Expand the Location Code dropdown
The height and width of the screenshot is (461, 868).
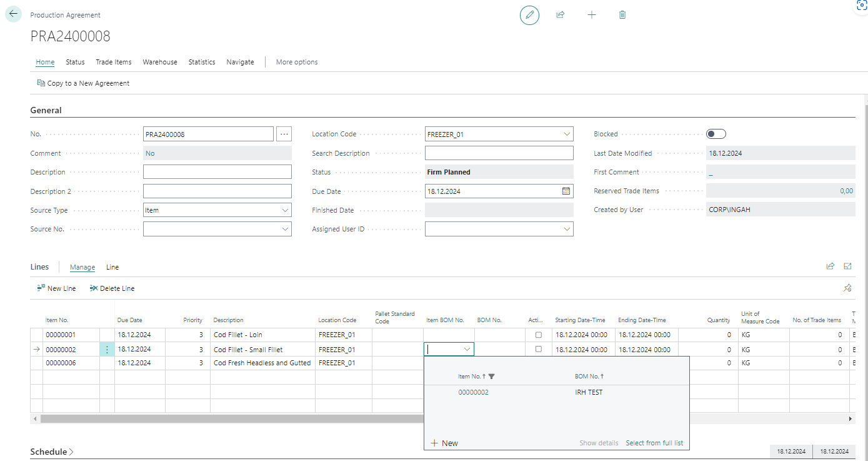[566, 134]
